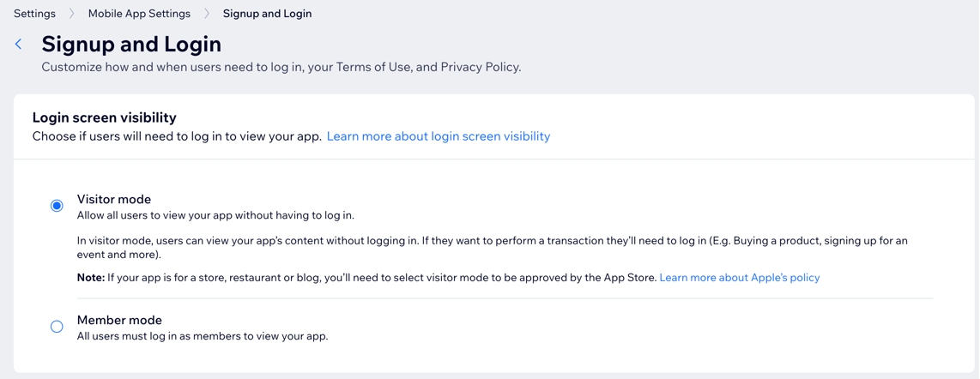Open Learn more about Apple's policy link
The image size is (980, 379).
click(739, 278)
